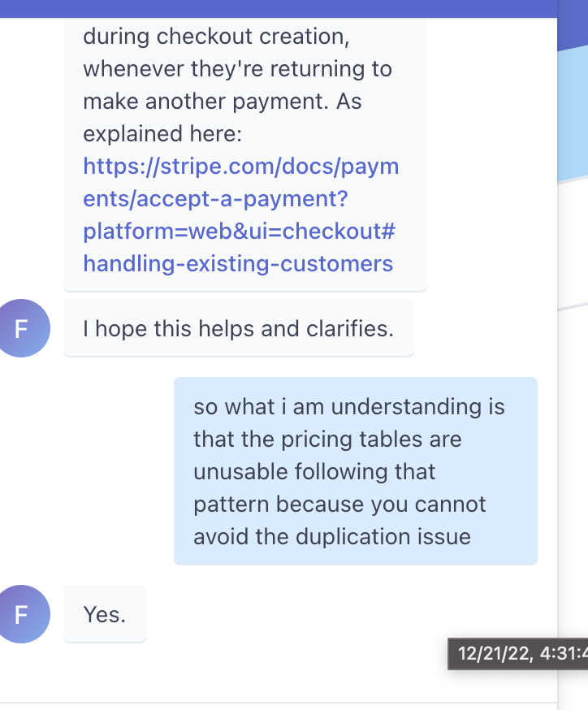The height and width of the screenshot is (710, 588).
Task: Click the gradient circle avatar next to Yes
Action: (24, 614)
